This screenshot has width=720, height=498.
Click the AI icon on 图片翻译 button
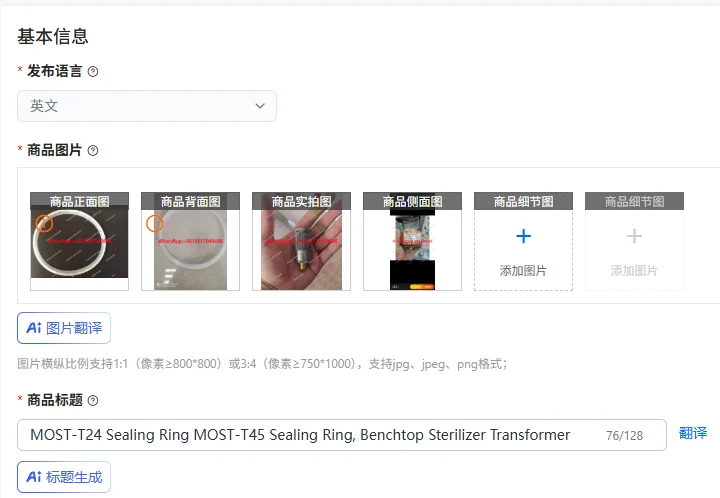(34, 328)
